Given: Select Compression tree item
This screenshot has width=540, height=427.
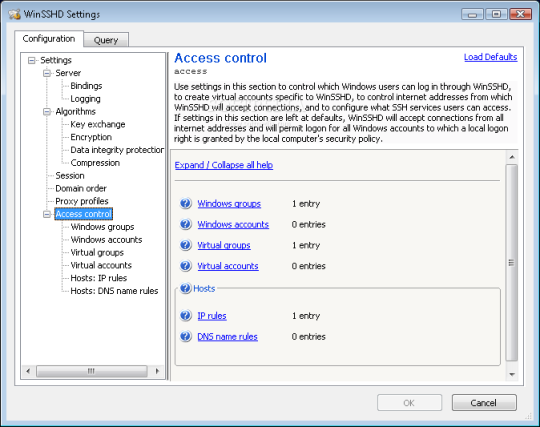Looking at the screenshot, I should pos(95,163).
